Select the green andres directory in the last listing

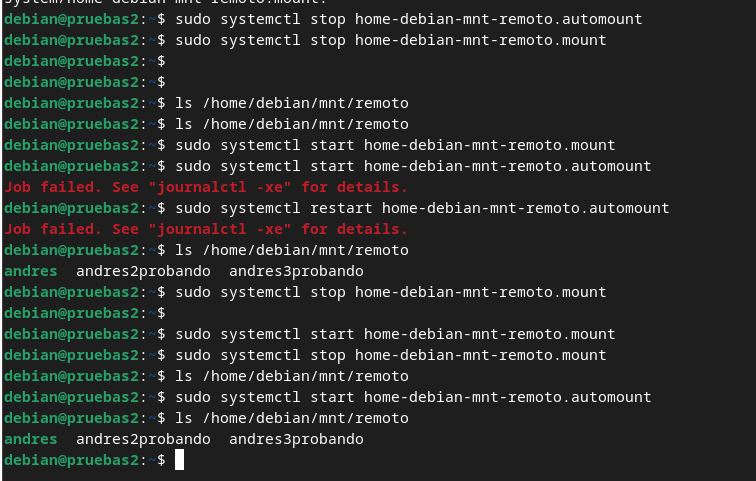coord(30,439)
